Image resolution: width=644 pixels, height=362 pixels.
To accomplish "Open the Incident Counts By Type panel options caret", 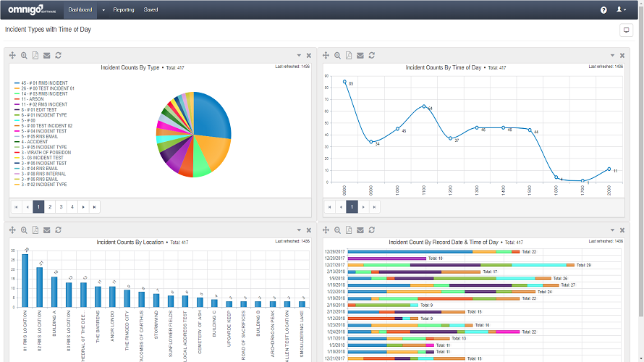I will pos(299,56).
